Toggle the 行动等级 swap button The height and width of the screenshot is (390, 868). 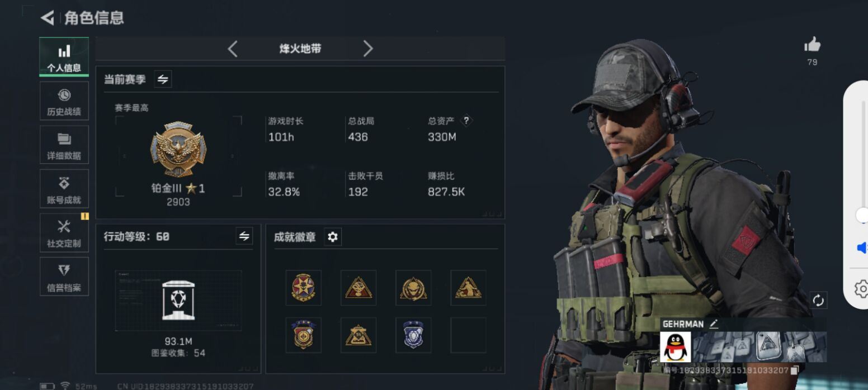(x=244, y=236)
